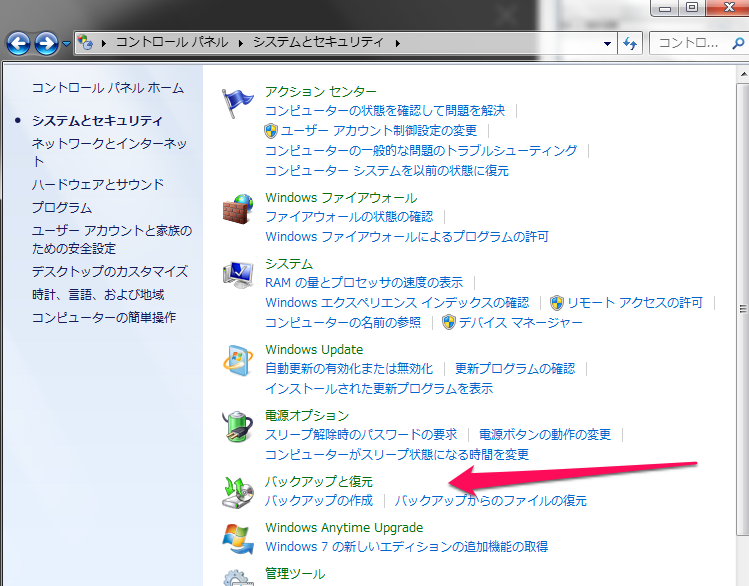749x586 pixels.
Task: Open 時計、言語、および地域 category in sidebar
Action: tap(98, 295)
